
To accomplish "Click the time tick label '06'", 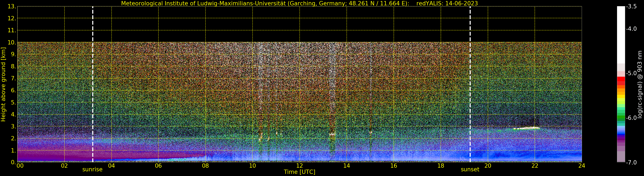I will pyautogui.click(x=159, y=166).
